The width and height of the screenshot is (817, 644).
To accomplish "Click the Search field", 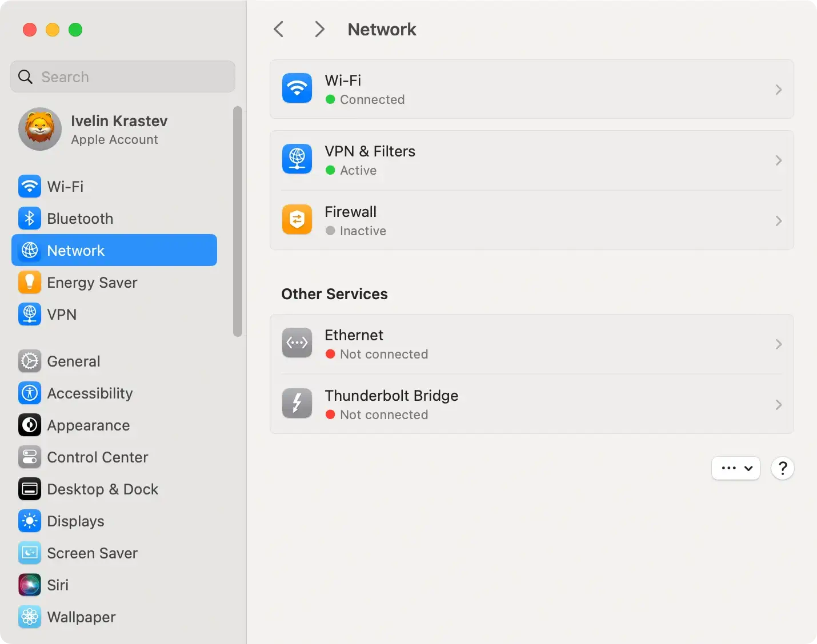I will coord(123,77).
